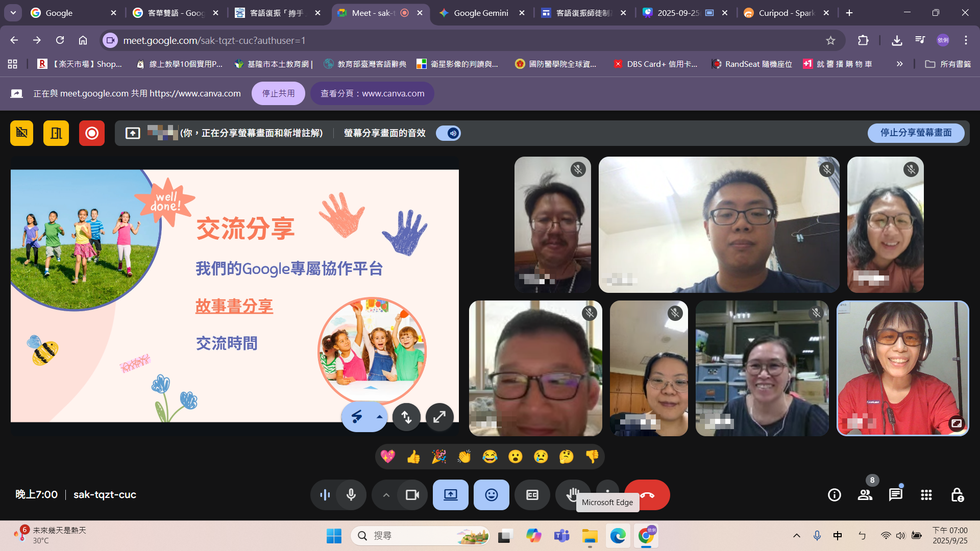
Task: Click the 停止分享螢幕畫面 button
Action: click(916, 133)
